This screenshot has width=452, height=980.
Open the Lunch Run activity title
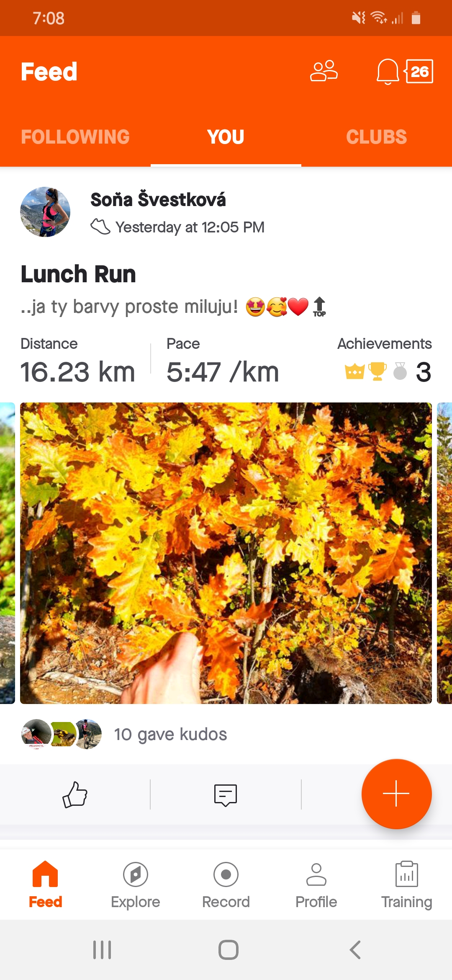(78, 274)
